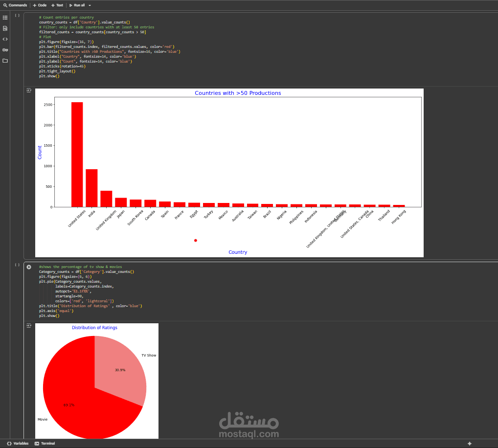Image resolution: width=498 pixels, height=448 pixels.
Task: Click the plt.axis('equal') code line
Action: (56, 311)
